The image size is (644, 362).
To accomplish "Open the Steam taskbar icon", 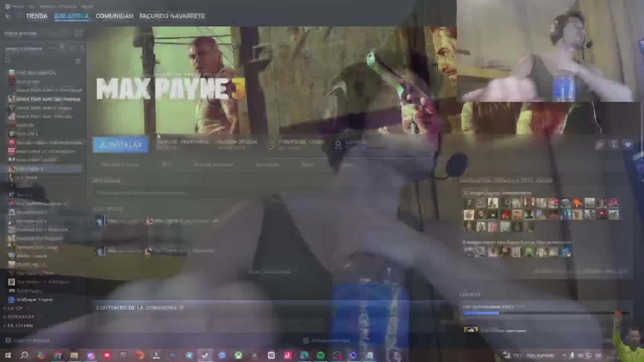I will pyautogui.click(x=205, y=355).
